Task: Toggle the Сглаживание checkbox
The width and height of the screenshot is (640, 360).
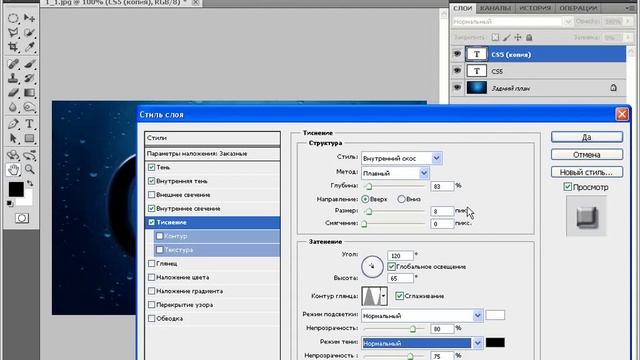Action: (x=400, y=296)
